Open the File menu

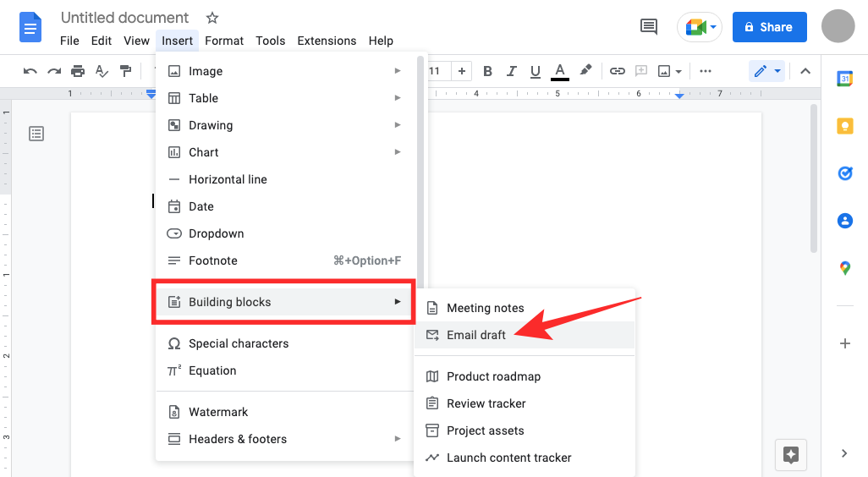(x=69, y=41)
